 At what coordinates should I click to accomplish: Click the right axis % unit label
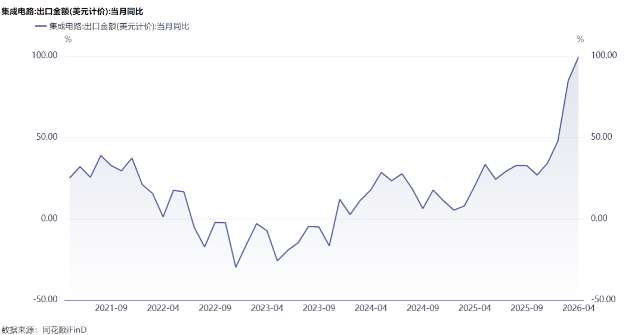580,39
